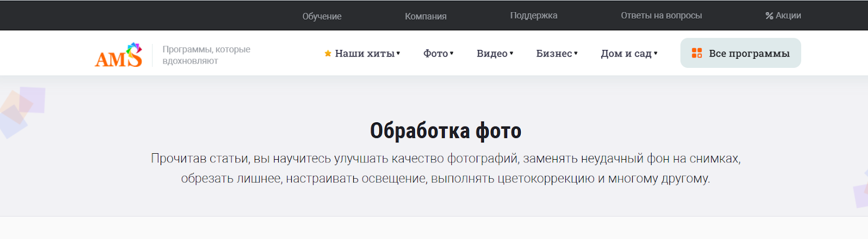Viewport: 868px width, 239px height.
Task: Click the Все программы button
Action: 741,53
